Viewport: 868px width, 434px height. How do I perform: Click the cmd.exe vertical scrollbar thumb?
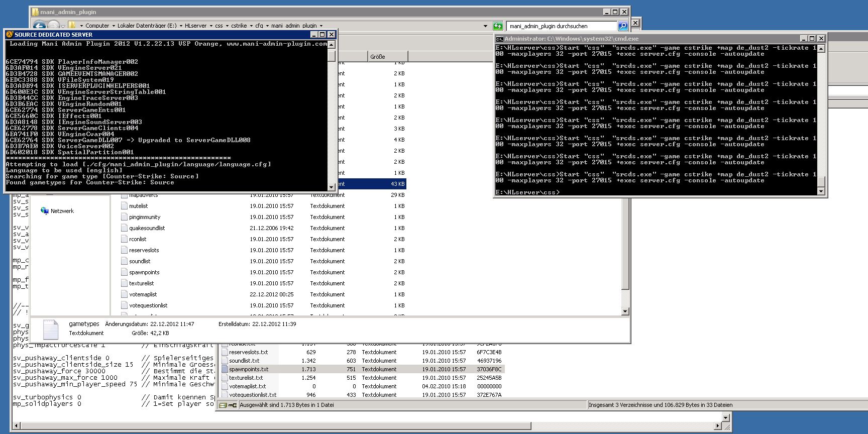[821, 182]
